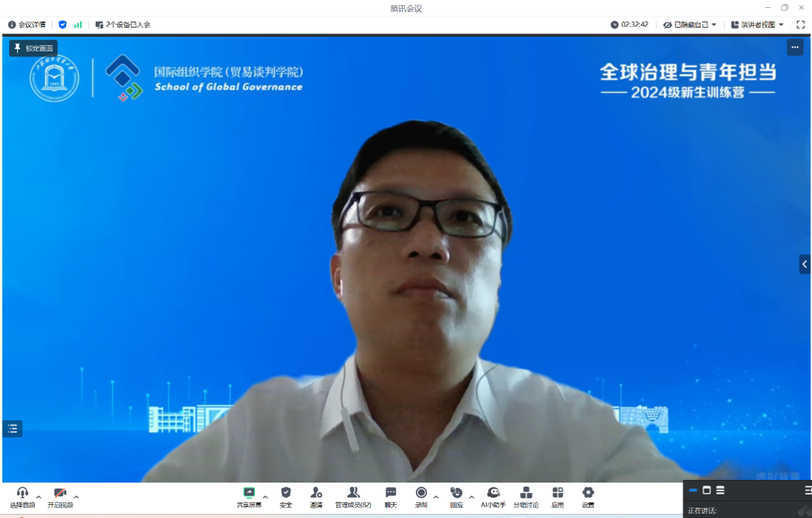The image size is (812, 518).
Task: Open the AI assistant (AI小助手)
Action: [x=493, y=497]
